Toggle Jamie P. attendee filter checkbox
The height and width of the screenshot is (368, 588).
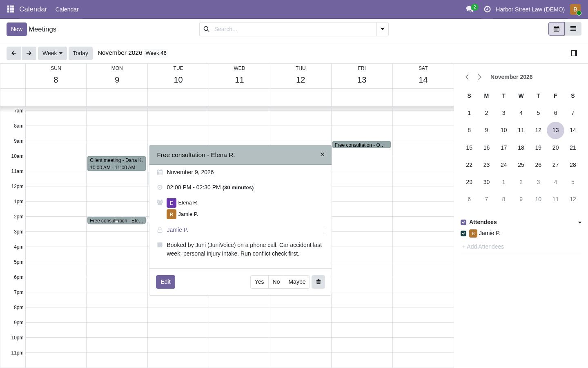[463, 233]
